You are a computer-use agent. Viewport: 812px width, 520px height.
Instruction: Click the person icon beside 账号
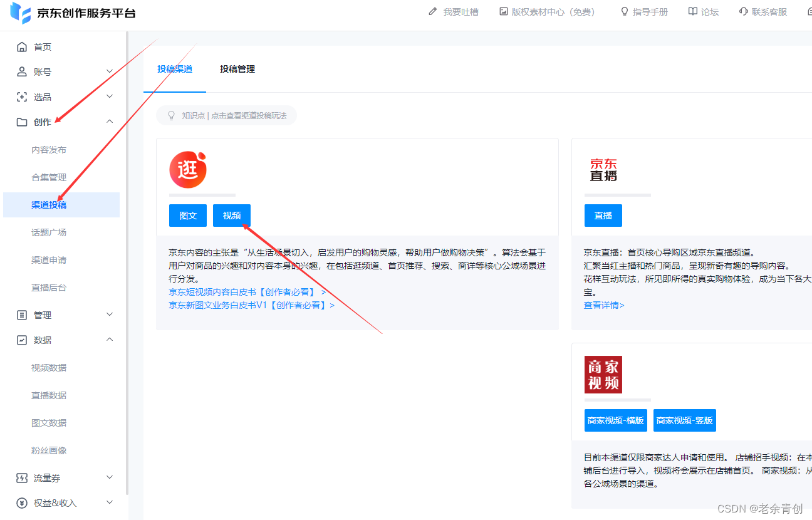(22, 72)
